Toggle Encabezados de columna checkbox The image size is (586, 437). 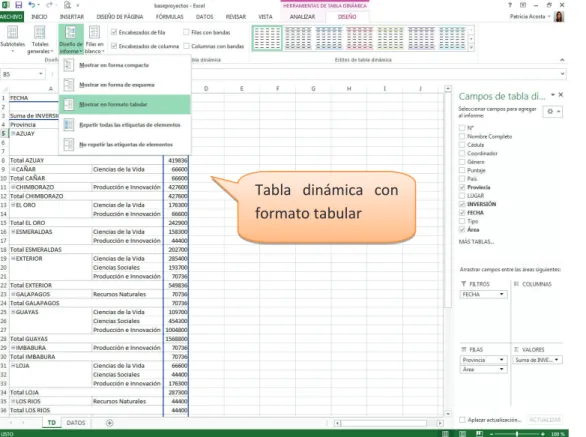coord(114,46)
